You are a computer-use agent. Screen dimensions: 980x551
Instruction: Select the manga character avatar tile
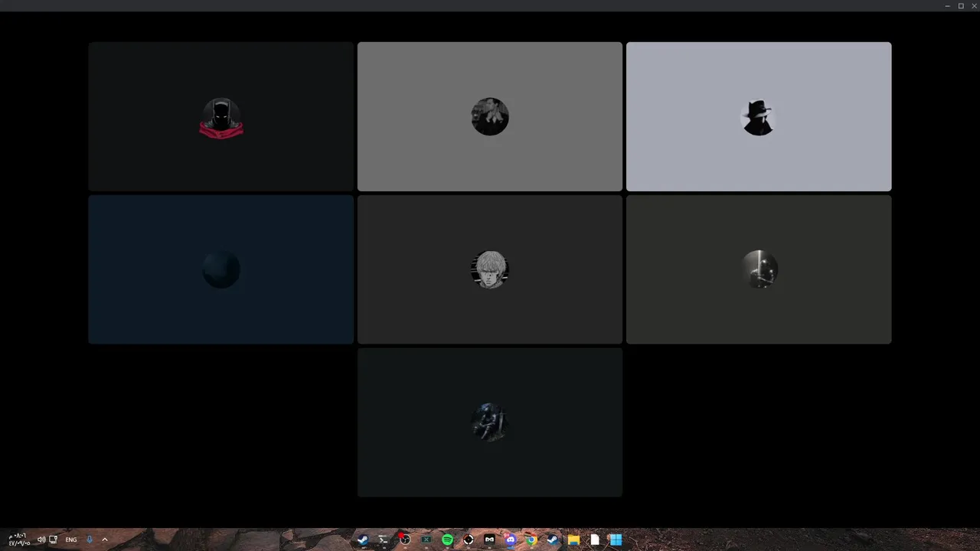pyautogui.click(x=490, y=269)
